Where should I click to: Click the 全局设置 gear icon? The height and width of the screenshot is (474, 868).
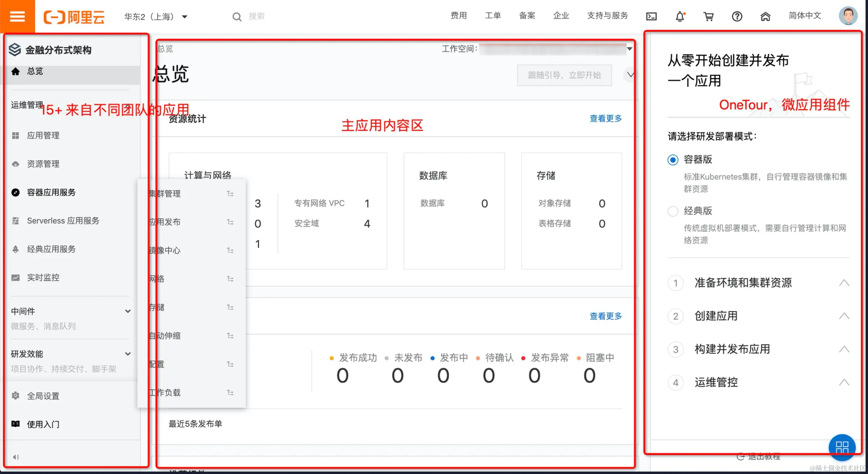15,396
